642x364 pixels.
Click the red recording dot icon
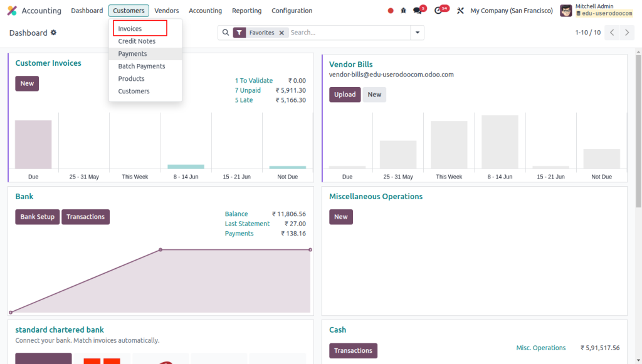pyautogui.click(x=391, y=10)
